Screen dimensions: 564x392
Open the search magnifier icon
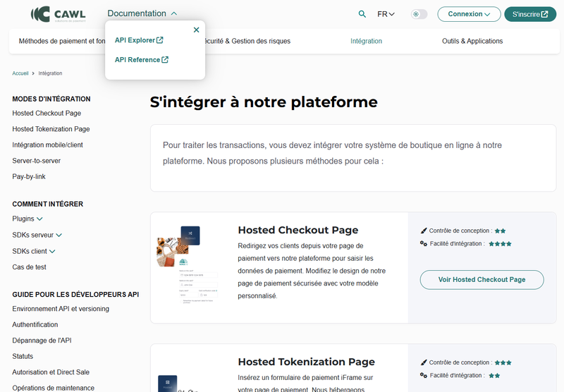click(x=362, y=14)
